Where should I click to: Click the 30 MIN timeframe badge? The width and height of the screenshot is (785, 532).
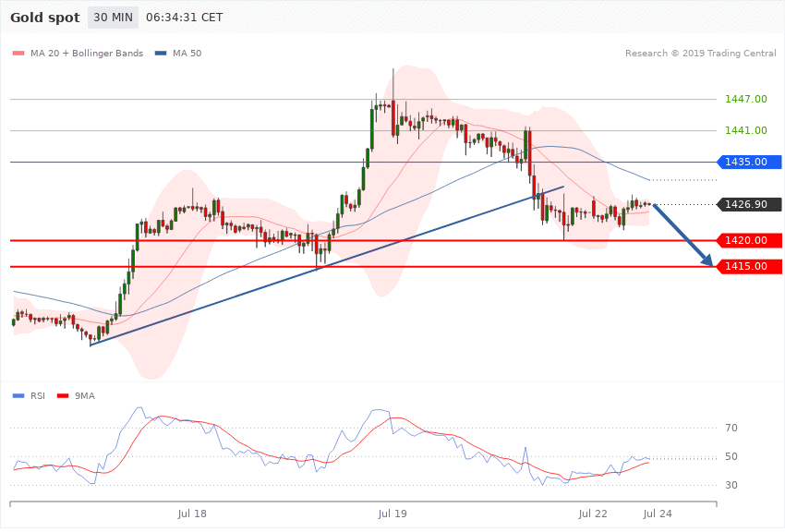(x=113, y=18)
